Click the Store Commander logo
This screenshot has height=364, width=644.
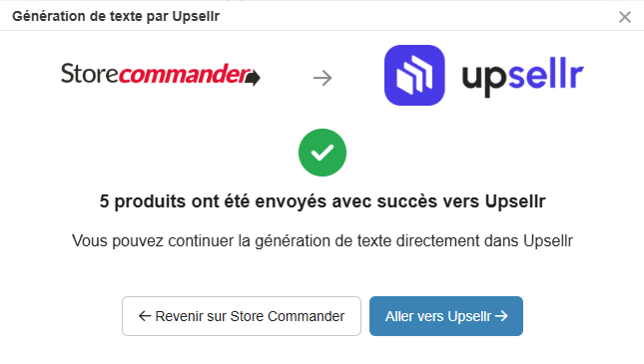click(161, 74)
